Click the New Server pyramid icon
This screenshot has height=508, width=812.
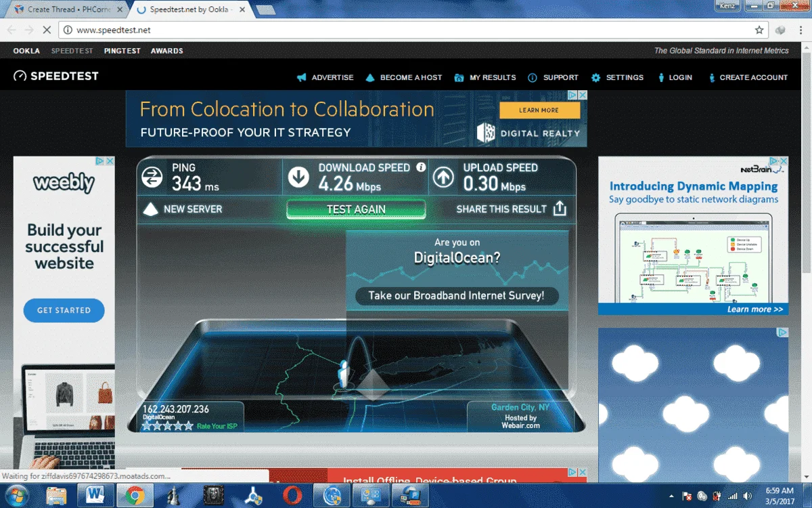pos(150,209)
